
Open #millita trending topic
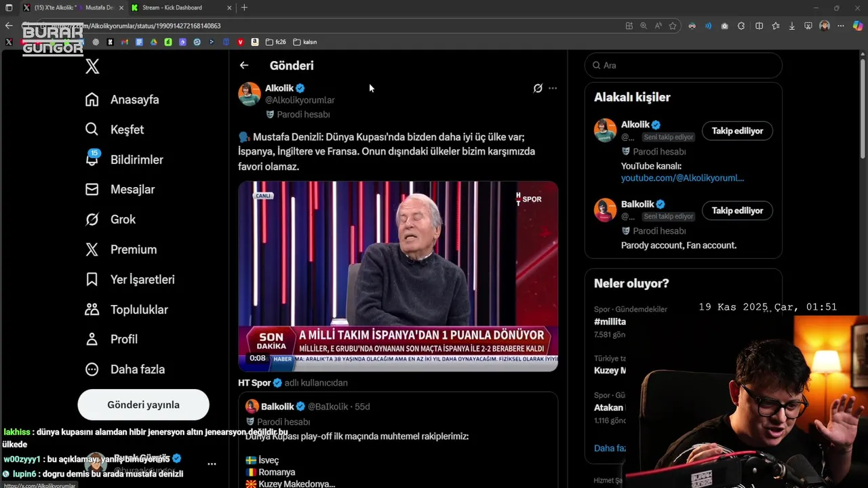[x=610, y=321]
